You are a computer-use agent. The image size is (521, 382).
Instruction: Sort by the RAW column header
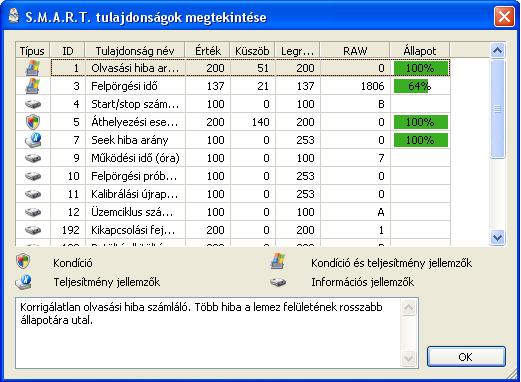pos(355,51)
